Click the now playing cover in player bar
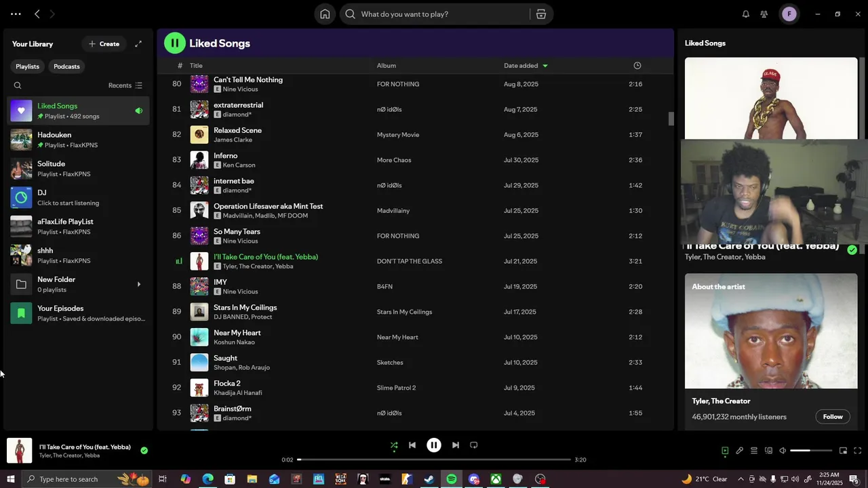The image size is (868, 488). click(x=20, y=451)
